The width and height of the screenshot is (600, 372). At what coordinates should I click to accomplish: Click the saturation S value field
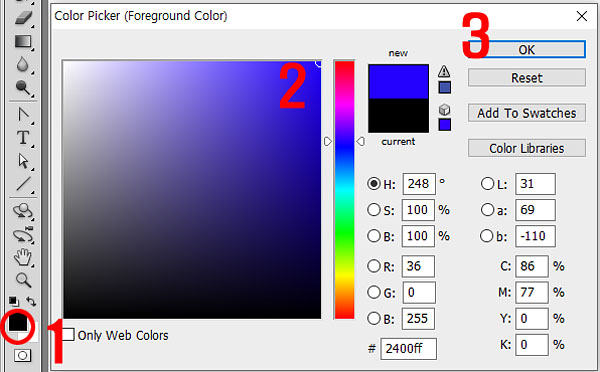[x=418, y=210]
